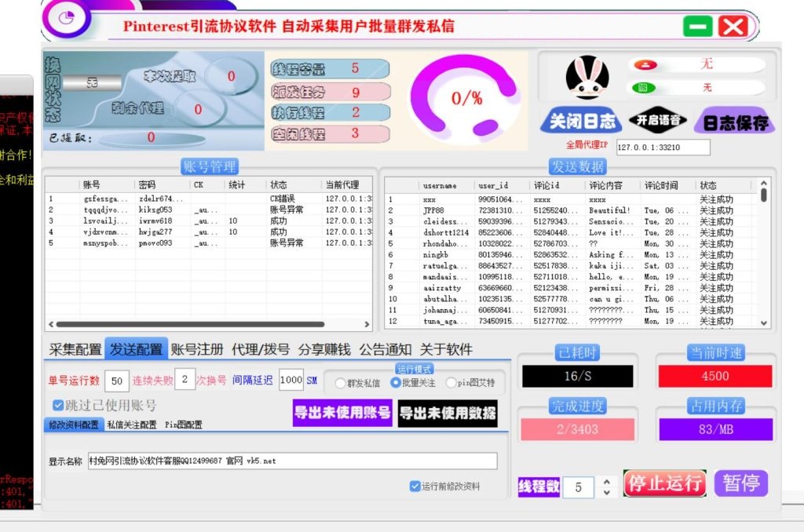Uncheck the 运行前修改资料 checkbox
This screenshot has height=532, width=804.
coord(415,486)
